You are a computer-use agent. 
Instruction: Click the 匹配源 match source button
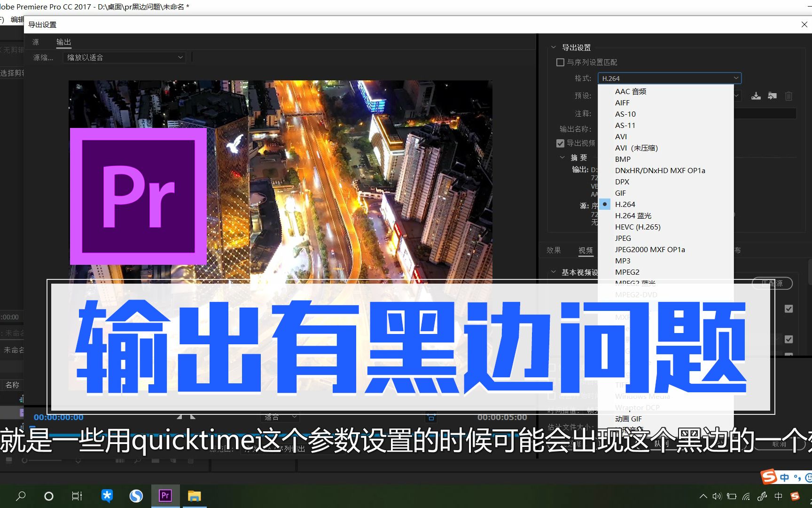773,283
